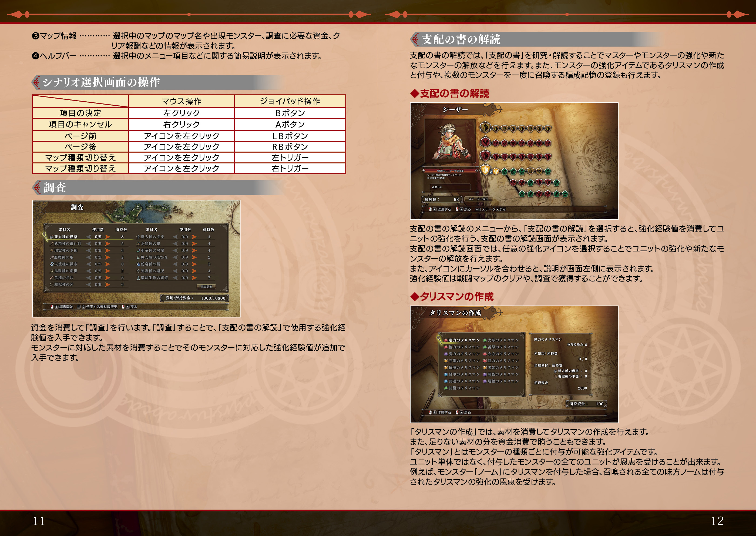Click 使用する素材数変更 in the survey footer
Viewport: 756px width, 536px height.
click(102, 307)
